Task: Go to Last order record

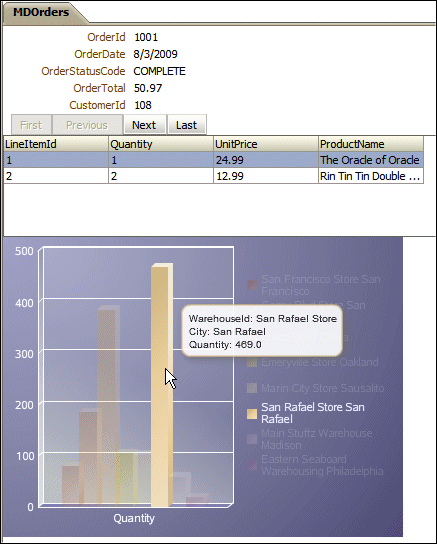Action: 187,125
